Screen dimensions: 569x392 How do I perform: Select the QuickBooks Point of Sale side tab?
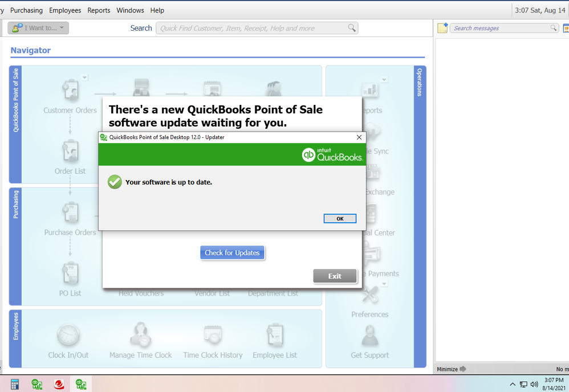[x=15, y=124]
